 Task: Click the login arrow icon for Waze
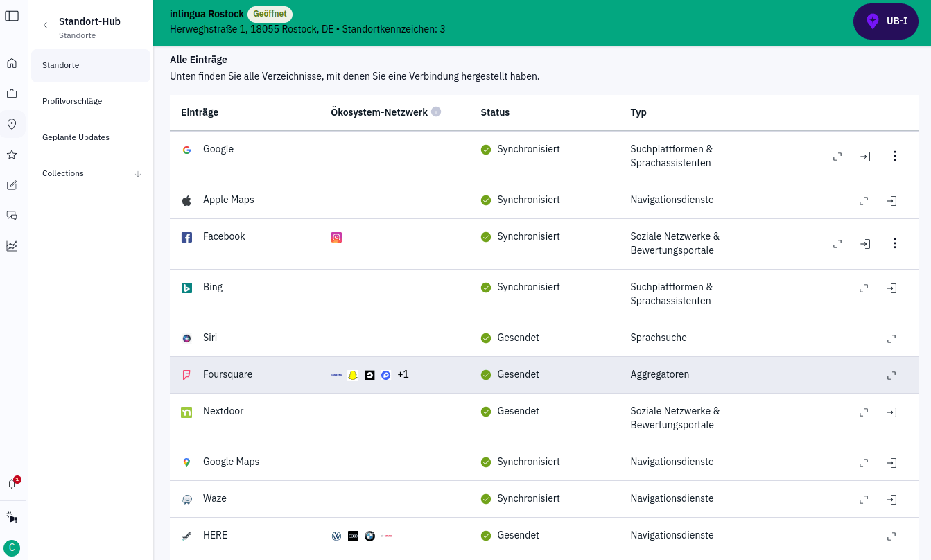(891, 500)
